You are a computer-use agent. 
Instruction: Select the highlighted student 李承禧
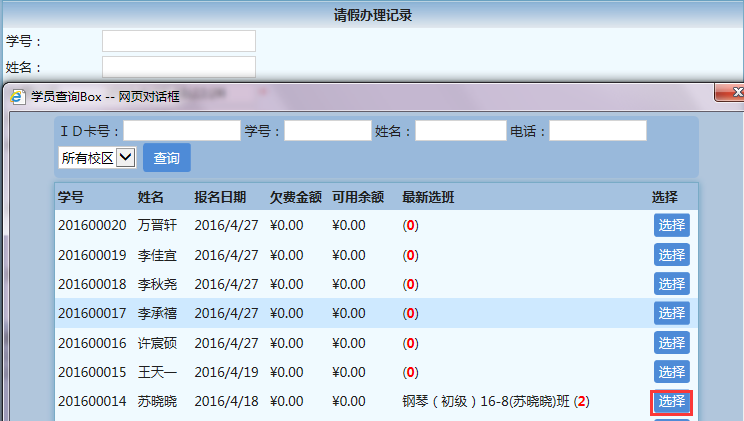coord(671,313)
